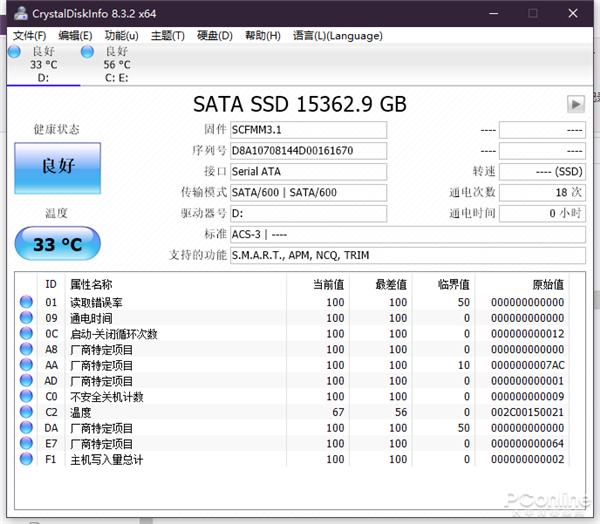
Task: Click raw value 002C00150021
Action: coord(528,412)
